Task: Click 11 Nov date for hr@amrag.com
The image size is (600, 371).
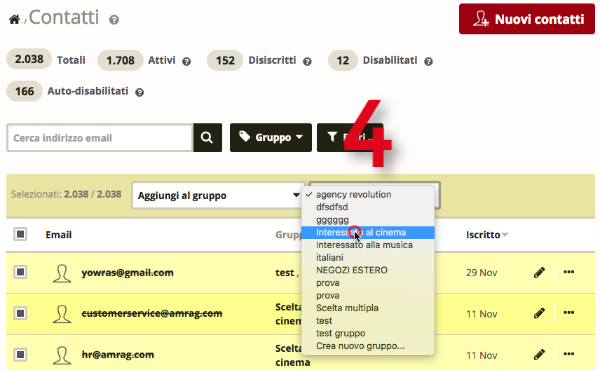Action: click(481, 355)
